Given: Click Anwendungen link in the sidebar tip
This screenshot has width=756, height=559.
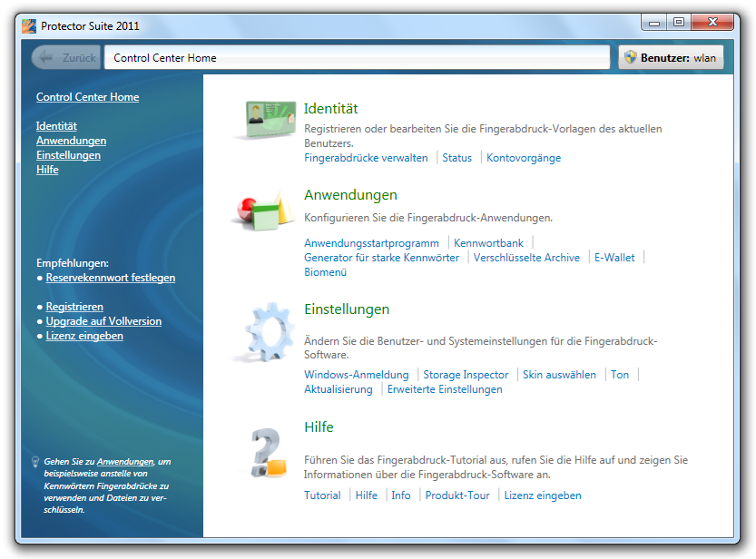Looking at the screenshot, I should point(125,462).
